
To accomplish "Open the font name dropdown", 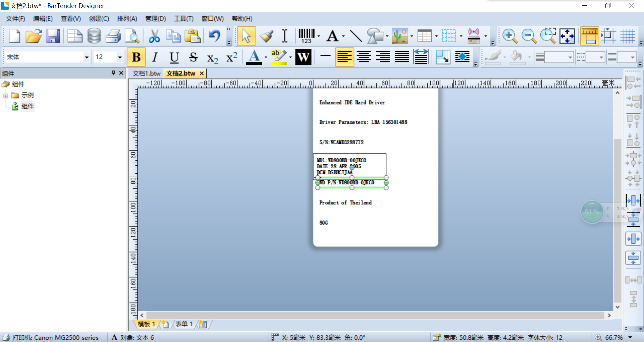I will coord(87,57).
